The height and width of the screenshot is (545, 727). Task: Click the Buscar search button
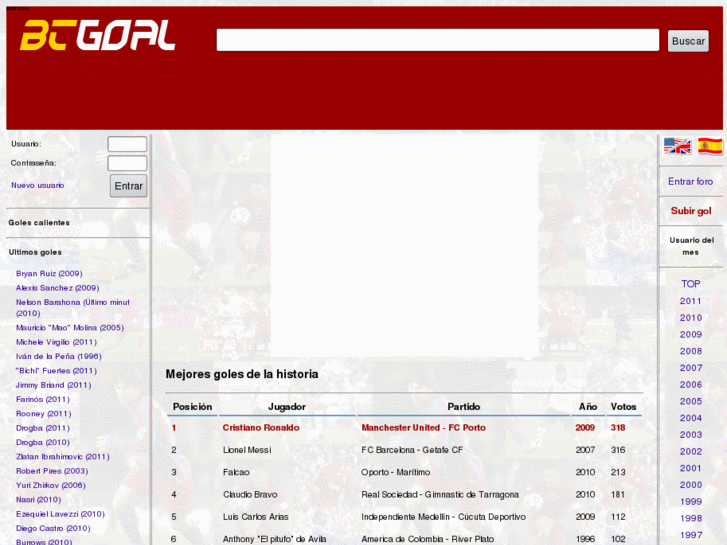[x=688, y=41]
